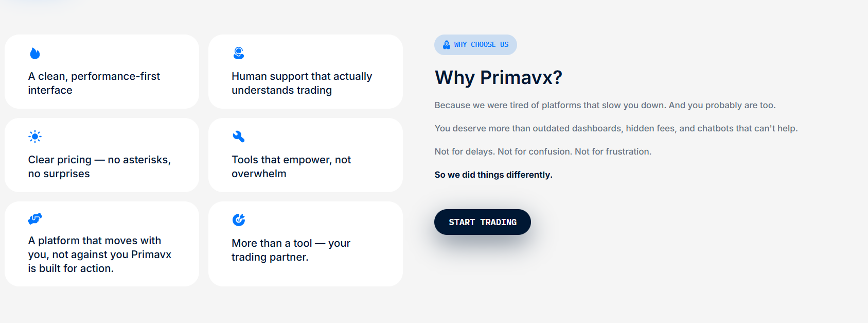Screen dimensions: 868x323
Task: Click the Why Choose Us badge label
Action: pos(481,45)
